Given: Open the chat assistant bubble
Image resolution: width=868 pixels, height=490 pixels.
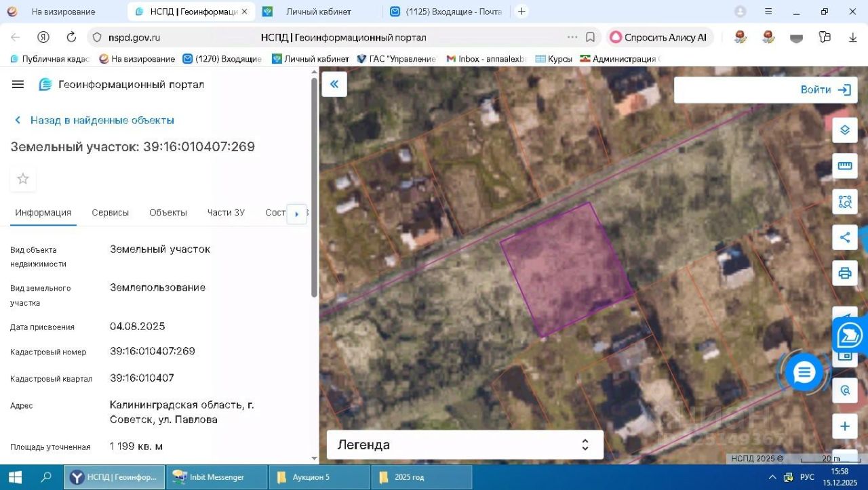Looking at the screenshot, I should click(x=804, y=372).
